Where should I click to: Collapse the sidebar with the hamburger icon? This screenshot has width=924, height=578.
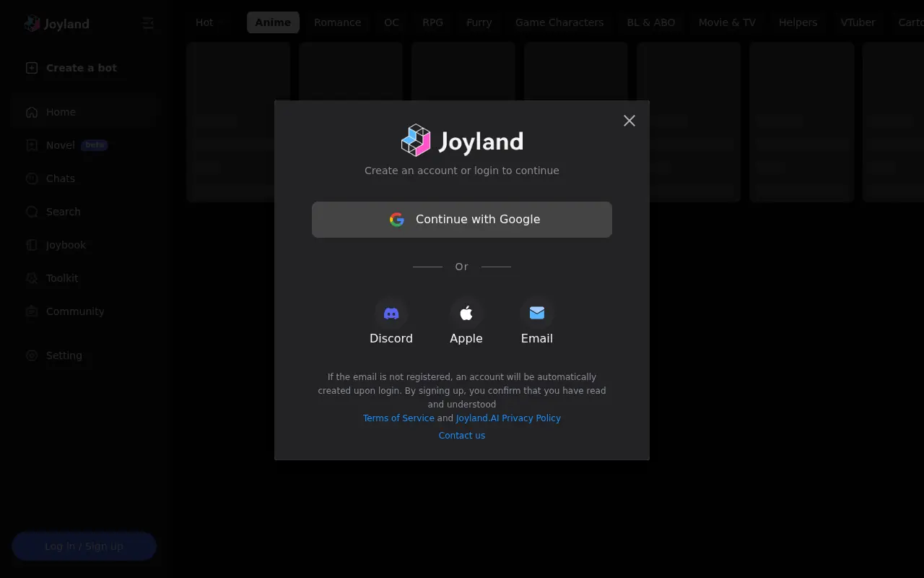(x=148, y=23)
